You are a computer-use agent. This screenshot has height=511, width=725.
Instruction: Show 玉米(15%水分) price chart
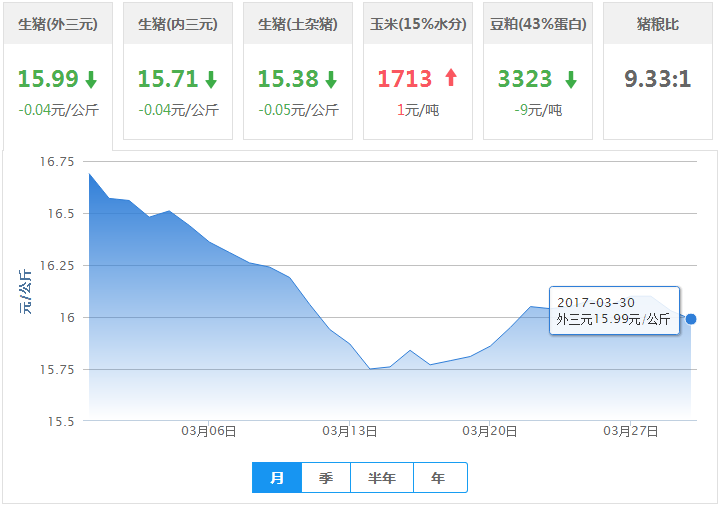pyautogui.click(x=418, y=23)
